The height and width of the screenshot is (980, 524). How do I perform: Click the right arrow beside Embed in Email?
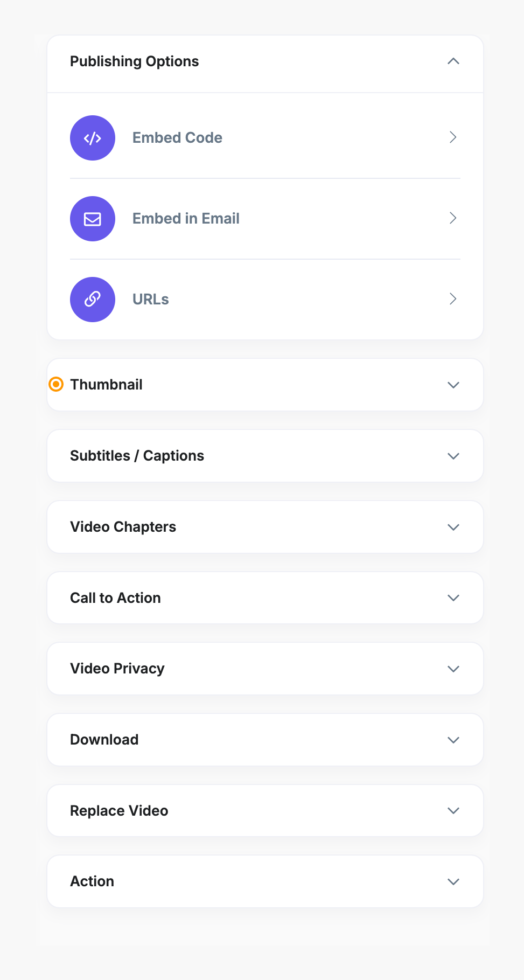click(453, 219)
